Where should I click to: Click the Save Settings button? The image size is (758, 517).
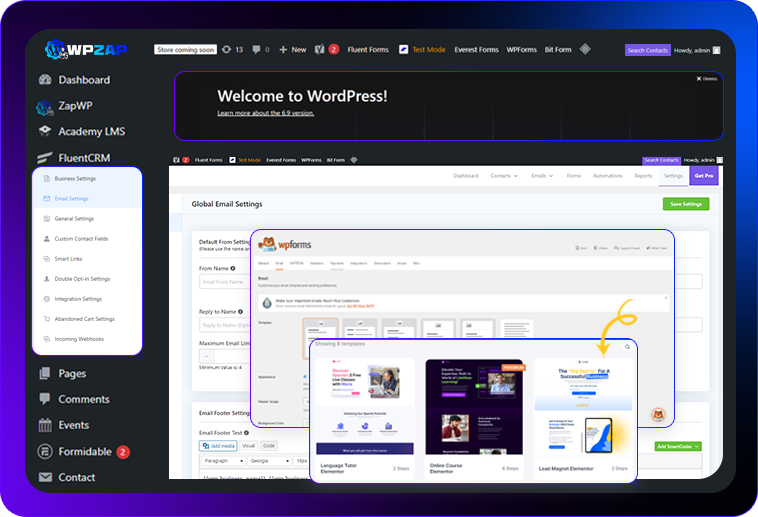tap(685, 204)
